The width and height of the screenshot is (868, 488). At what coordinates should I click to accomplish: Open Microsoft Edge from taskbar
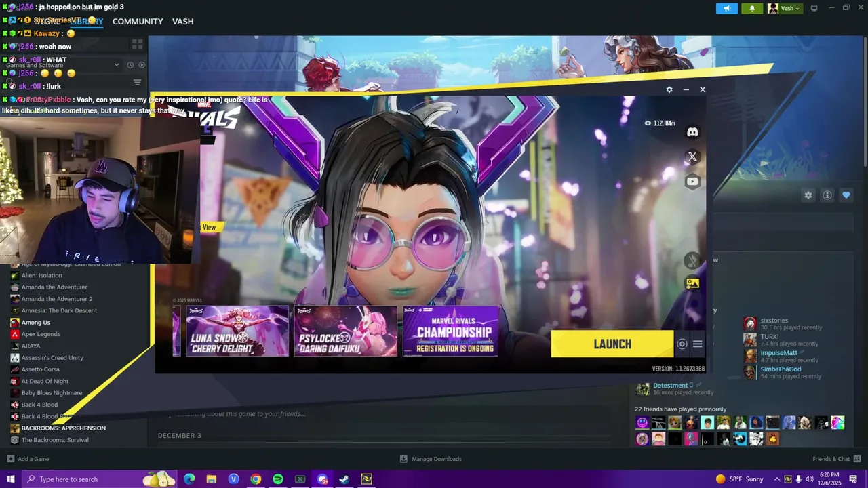(x=189, y=479)
